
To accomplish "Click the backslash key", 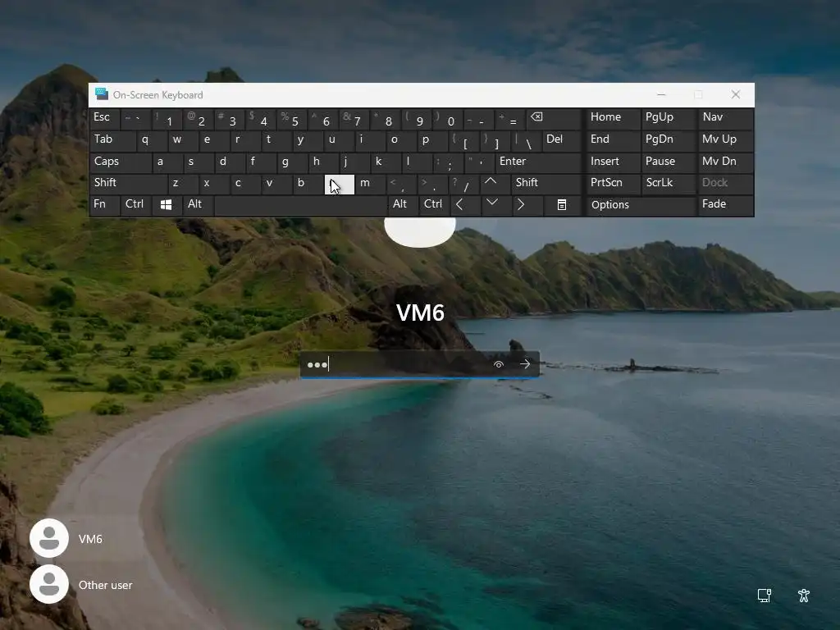I will [526, 140].
